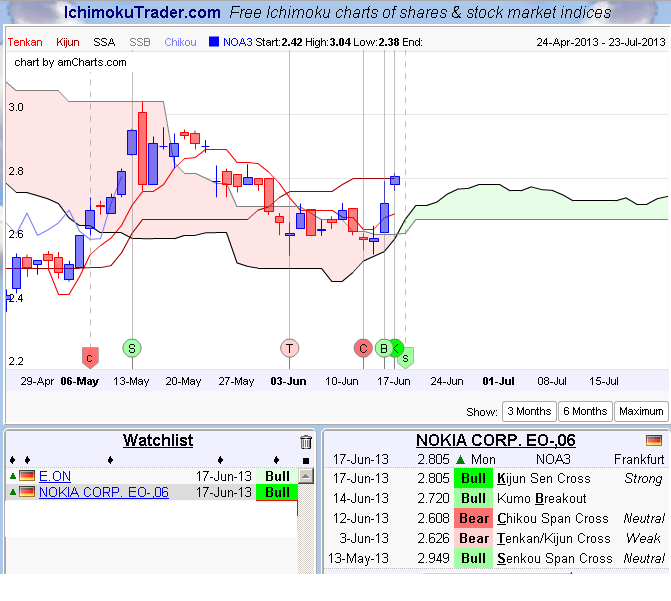Click the German flag beside NOKIA in the watchlist
The height and width of the screenshot is (601, 671).
(x=27, y=492)
